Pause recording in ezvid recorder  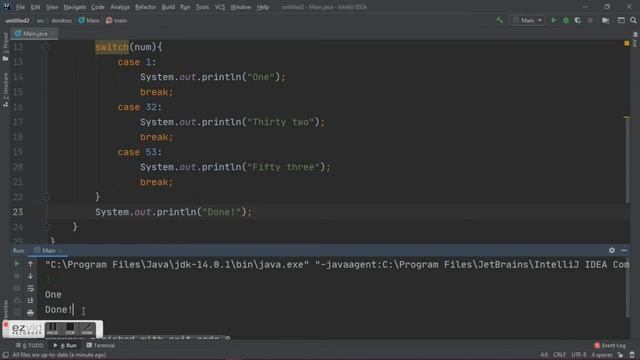coord(52,329)
